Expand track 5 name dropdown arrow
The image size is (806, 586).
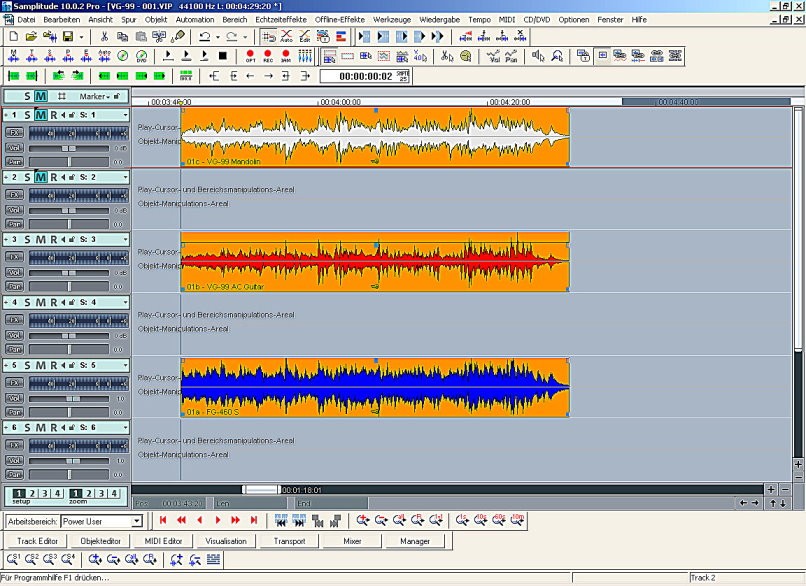125,365
